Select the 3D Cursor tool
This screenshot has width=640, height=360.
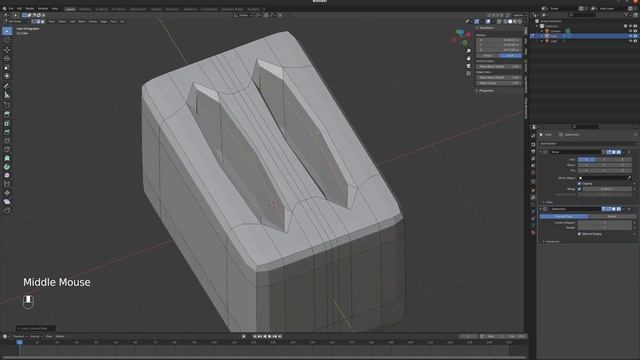click(x=7, y=40)
